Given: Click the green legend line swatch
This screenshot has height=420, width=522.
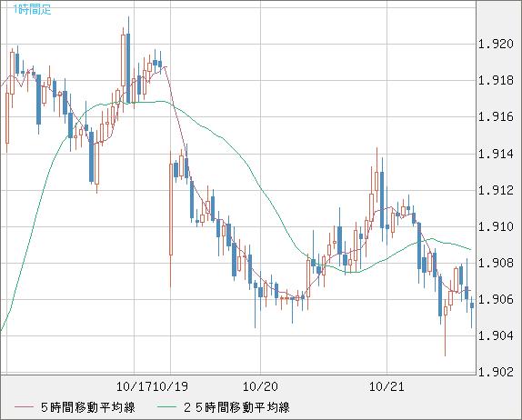Looking at the screenshot, I should pyautogui.click(x=166, y=407).
